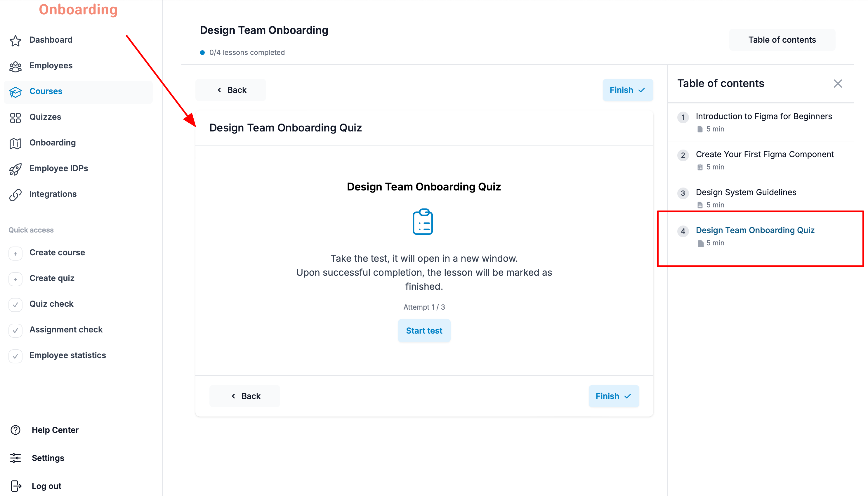Select the Courses graduation cap icon
The height and width of the screenshot is (496, 868).
tap(15, 92)
